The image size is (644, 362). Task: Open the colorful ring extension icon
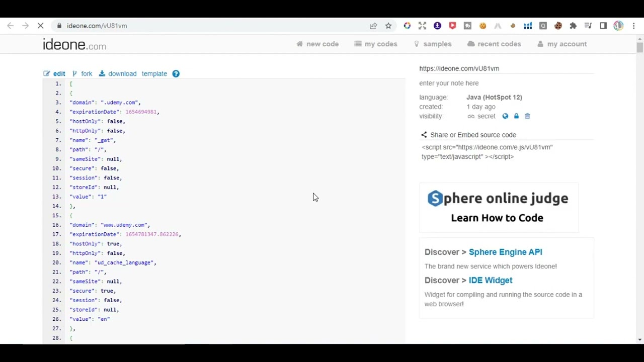(x=407, y=26)
